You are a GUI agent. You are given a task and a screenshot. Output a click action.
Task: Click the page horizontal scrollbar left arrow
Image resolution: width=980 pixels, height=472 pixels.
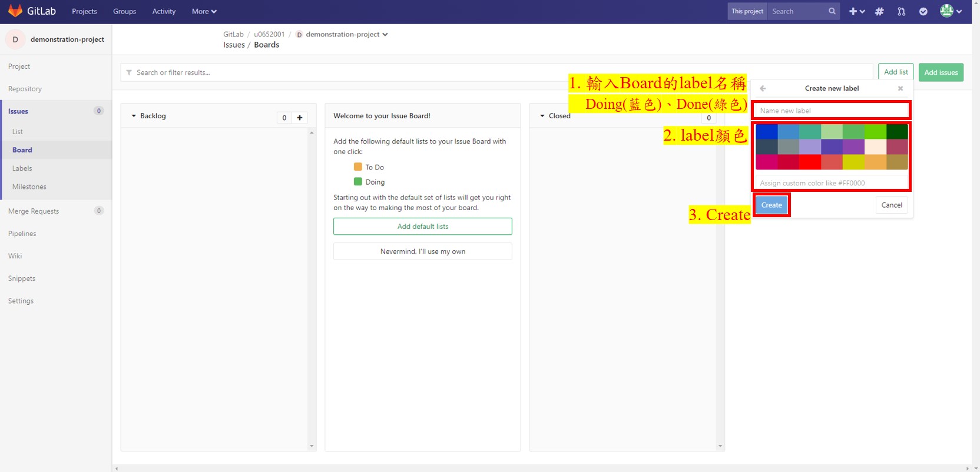coord(117,468)
